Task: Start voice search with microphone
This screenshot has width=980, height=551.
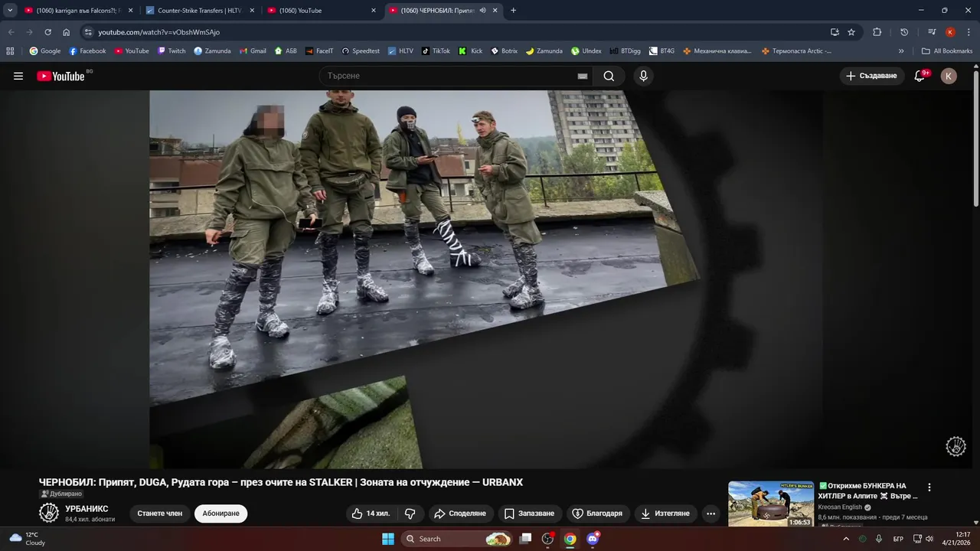Action: [643, 76]
